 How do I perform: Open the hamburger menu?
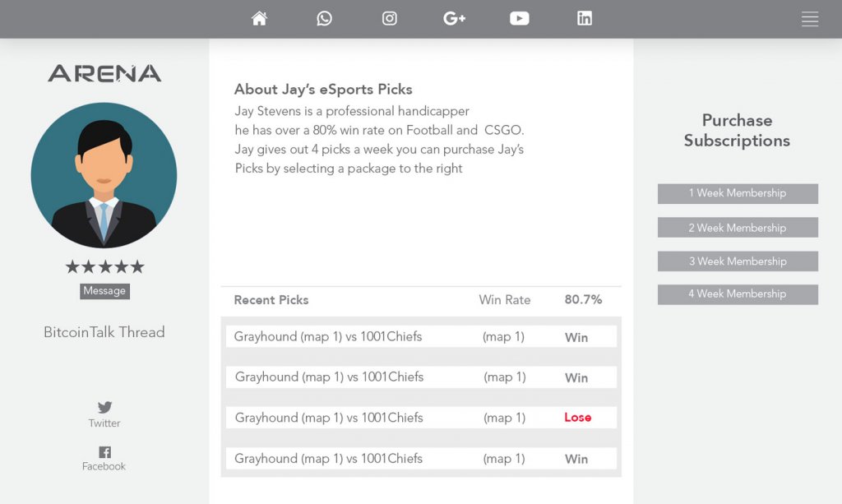(810, 20)
